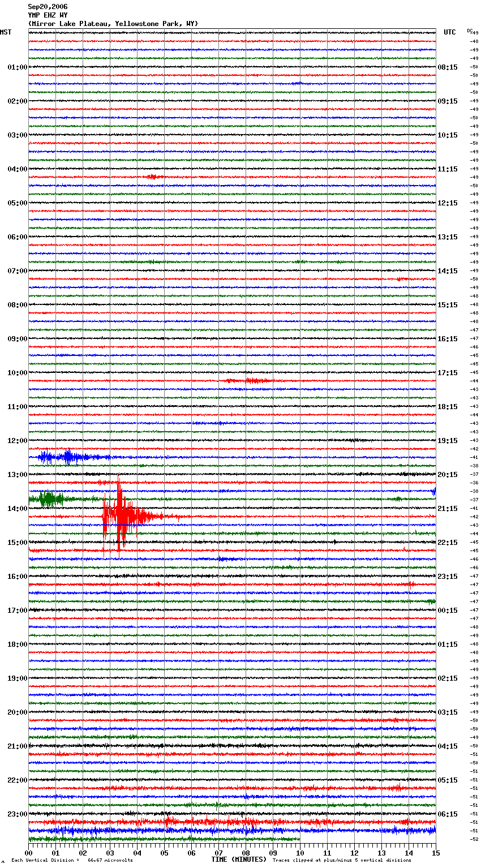Click the vertical division 66.67 microvolts note
This screenshot has height=868, width=481.
(72, 860)
